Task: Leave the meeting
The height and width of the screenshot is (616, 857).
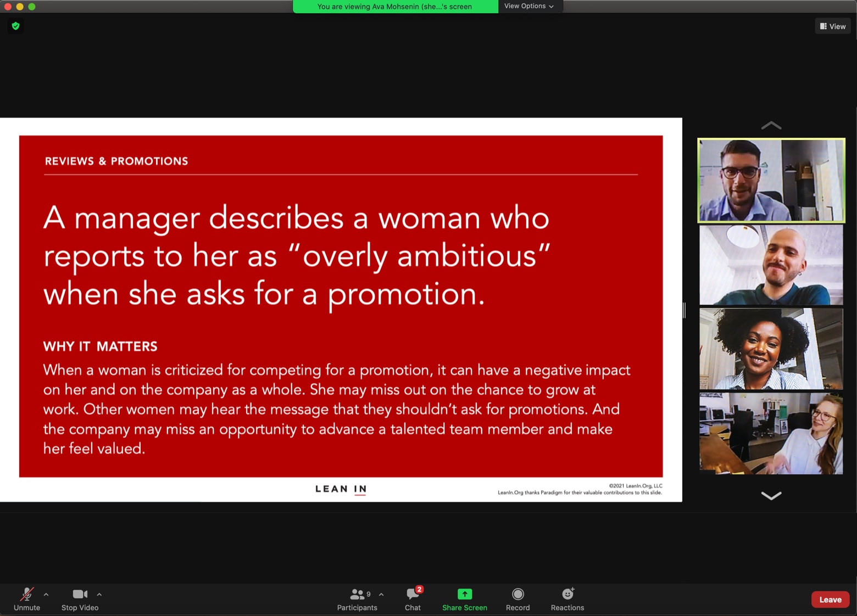Action: coord(830,600)
